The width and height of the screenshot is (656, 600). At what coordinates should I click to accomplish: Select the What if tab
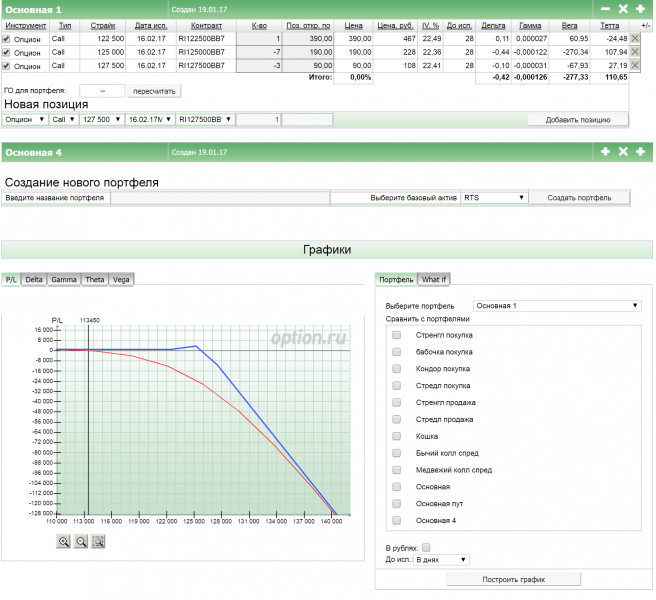point(433,279)
